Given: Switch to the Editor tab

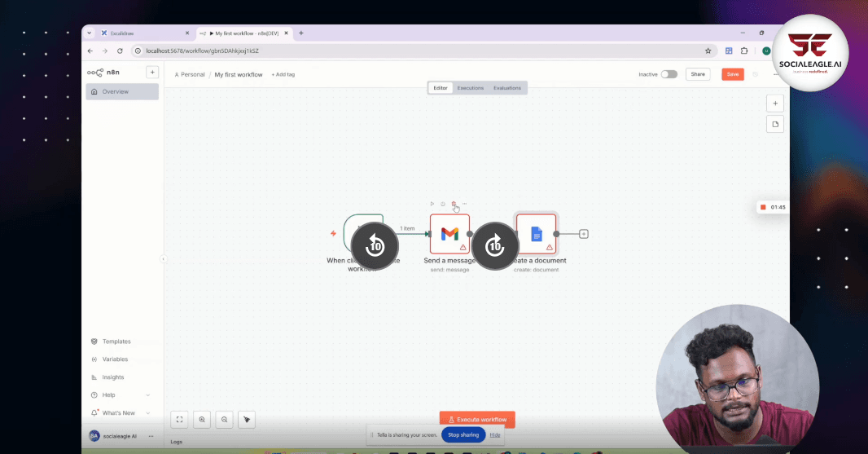Looking at the screenshot, I should tap(440, 87).
